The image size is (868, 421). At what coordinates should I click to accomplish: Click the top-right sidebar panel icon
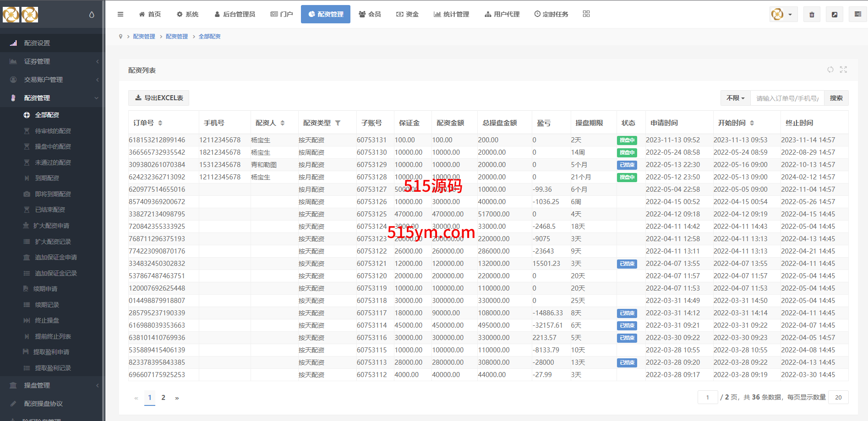point(857,15)
